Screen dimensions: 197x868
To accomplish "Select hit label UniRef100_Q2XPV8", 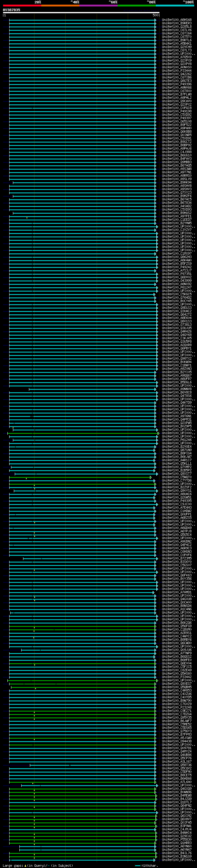I will (x=177, y=64).
